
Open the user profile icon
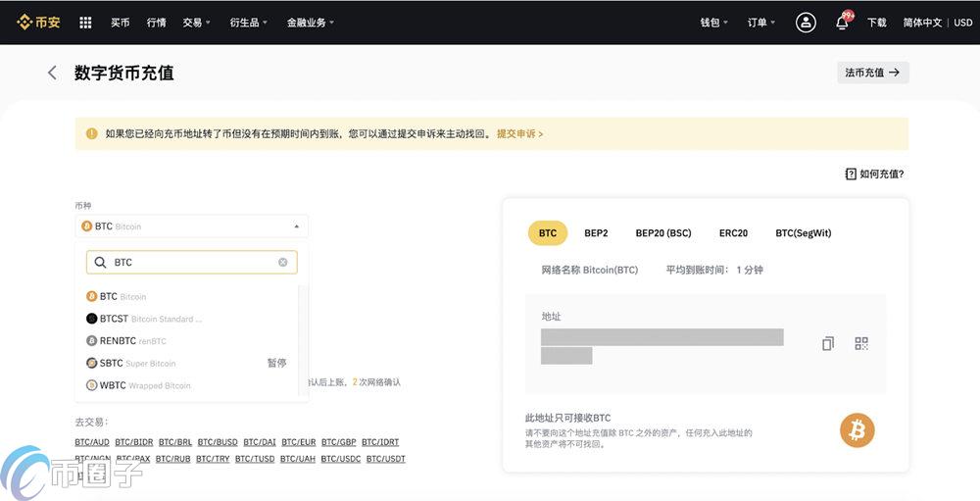point(806,23)
